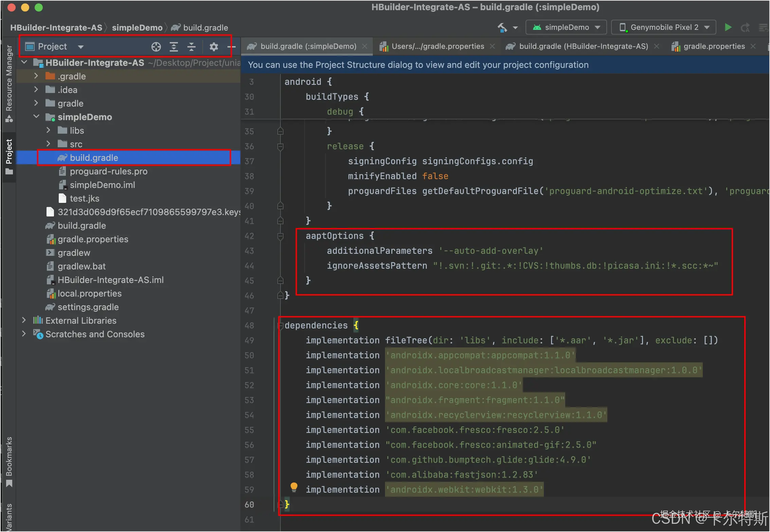Screen dimensions: 770x532
Task: Click the rerun/apply changes icon
Action: pyautogui.click(x=745, y=27)
